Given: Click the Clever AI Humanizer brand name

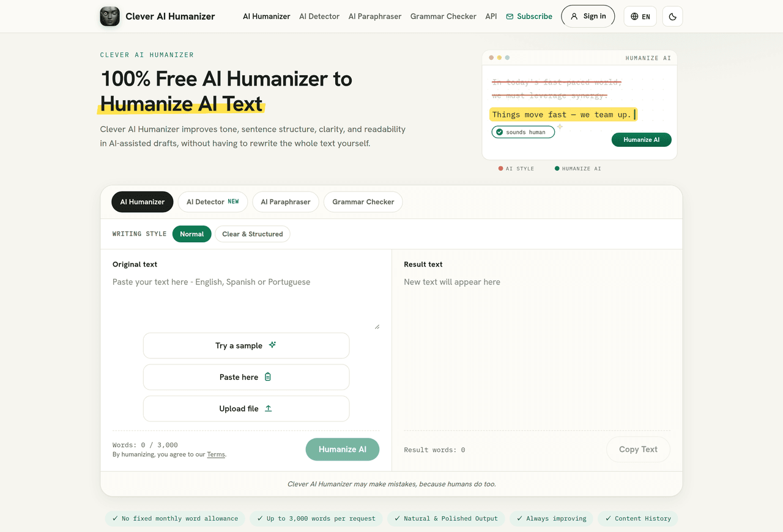Looking at the screenshot, I should (x=170, y=17).
